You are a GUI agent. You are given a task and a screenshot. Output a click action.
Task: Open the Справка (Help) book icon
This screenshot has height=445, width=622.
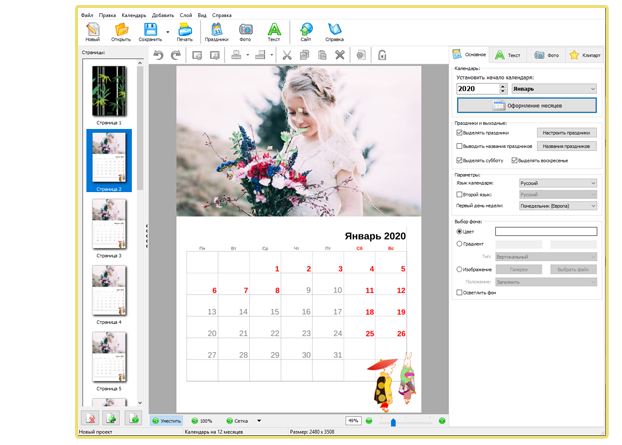[335, 31]
